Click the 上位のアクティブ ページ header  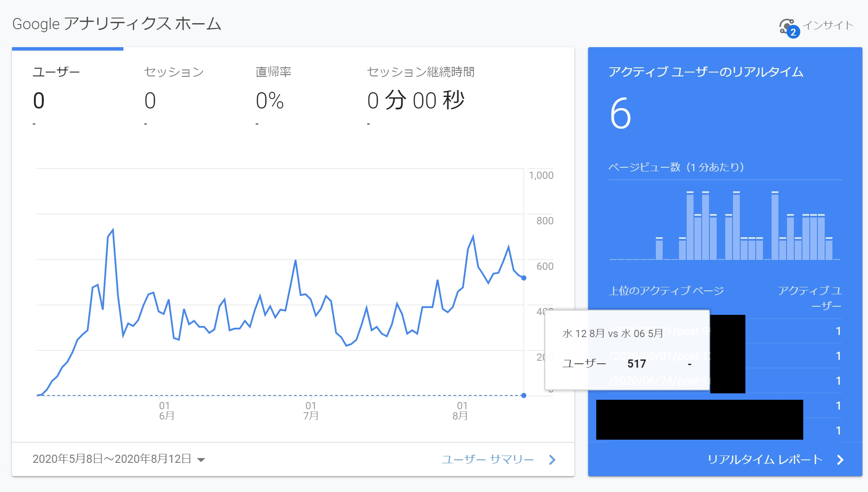click(x=666, y=291)
